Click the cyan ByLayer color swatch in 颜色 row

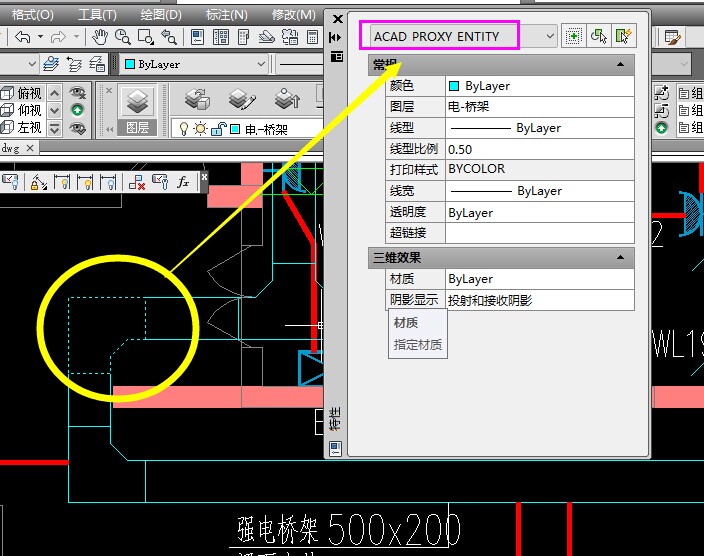click(x=454, y=86)
